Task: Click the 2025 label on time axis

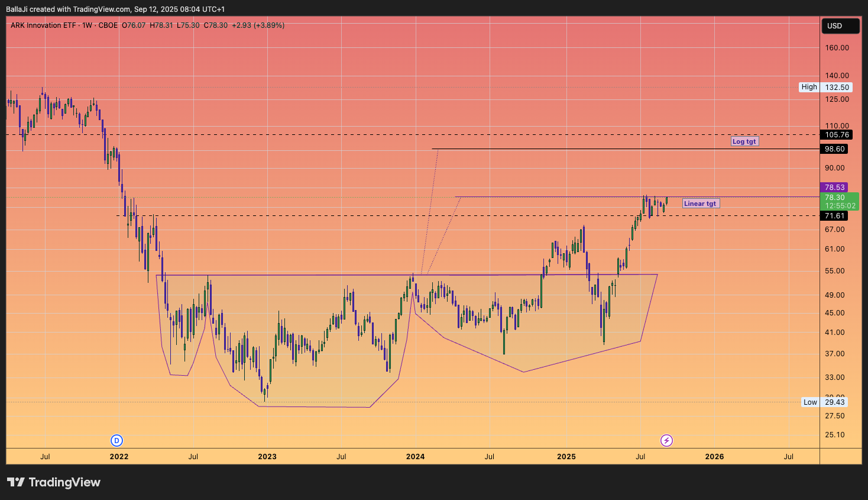Action: [566, 457]
